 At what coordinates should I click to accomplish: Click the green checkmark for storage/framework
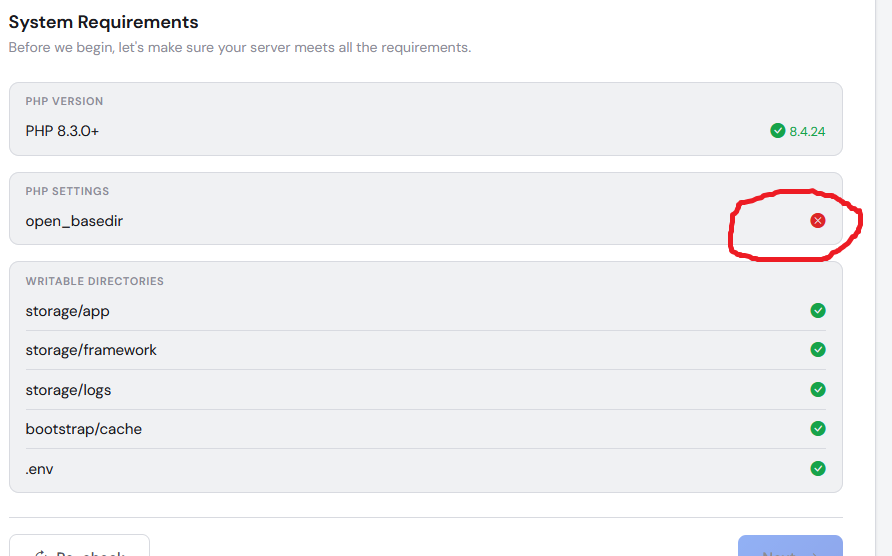click(817, 349)
